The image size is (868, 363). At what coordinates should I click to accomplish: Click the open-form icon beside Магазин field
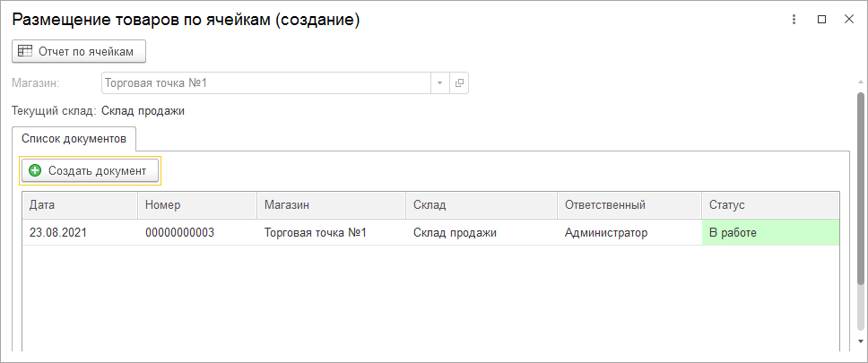coord(459,83)
